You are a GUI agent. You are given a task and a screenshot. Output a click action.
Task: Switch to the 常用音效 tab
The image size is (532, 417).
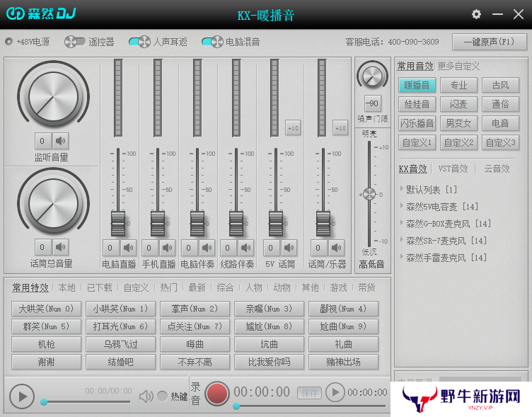tap(415, 66)
